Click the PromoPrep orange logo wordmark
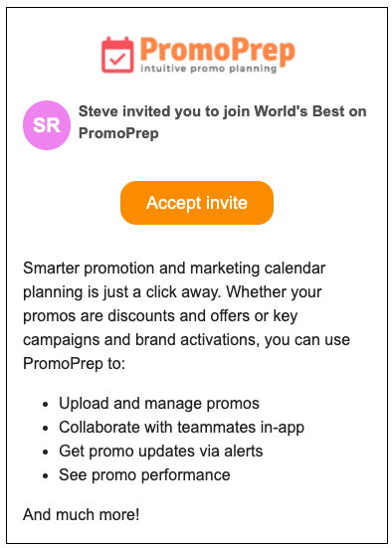This screenshot has height=548, width=392. [x=218, y=50]
